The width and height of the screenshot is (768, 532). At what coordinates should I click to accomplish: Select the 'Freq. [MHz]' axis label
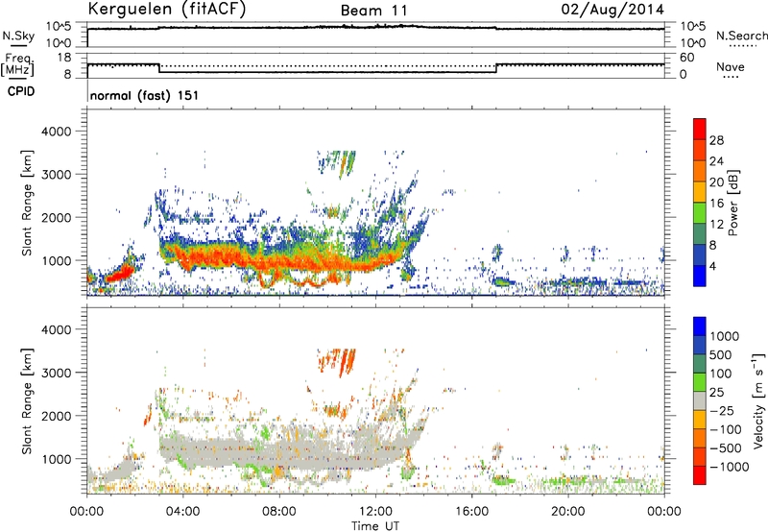click(18, 64)
